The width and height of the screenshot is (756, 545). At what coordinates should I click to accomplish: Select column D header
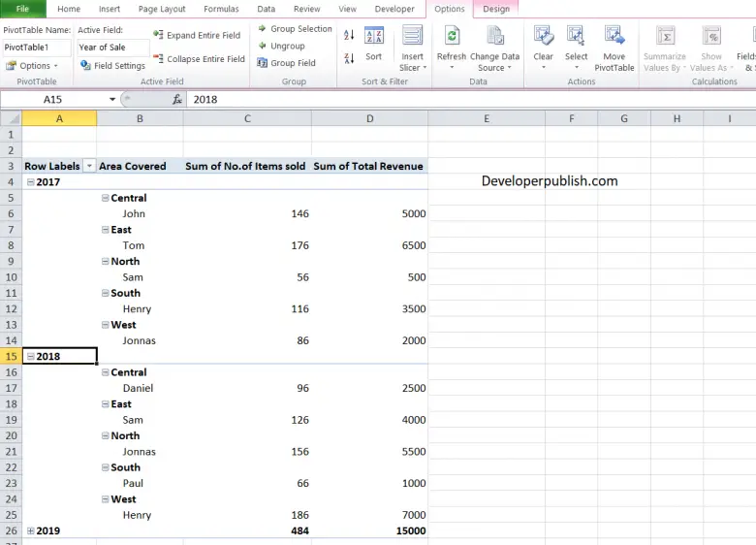[370, 118]
